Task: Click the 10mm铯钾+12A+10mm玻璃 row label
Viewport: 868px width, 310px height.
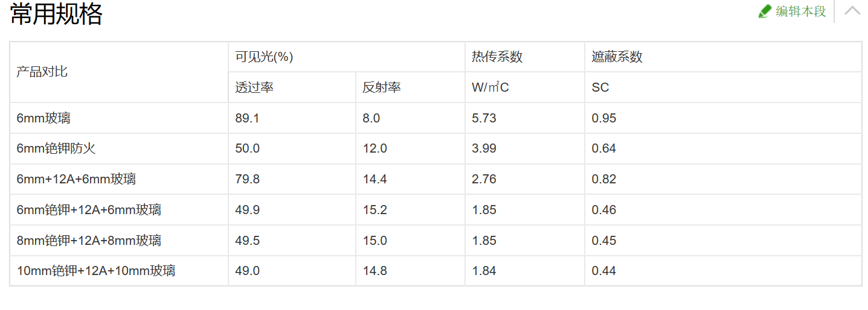Action: point(96,271)
